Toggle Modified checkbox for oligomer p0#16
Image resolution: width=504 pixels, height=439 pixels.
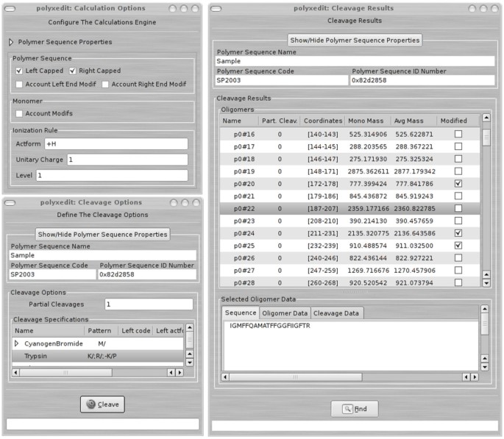point(458,134)
